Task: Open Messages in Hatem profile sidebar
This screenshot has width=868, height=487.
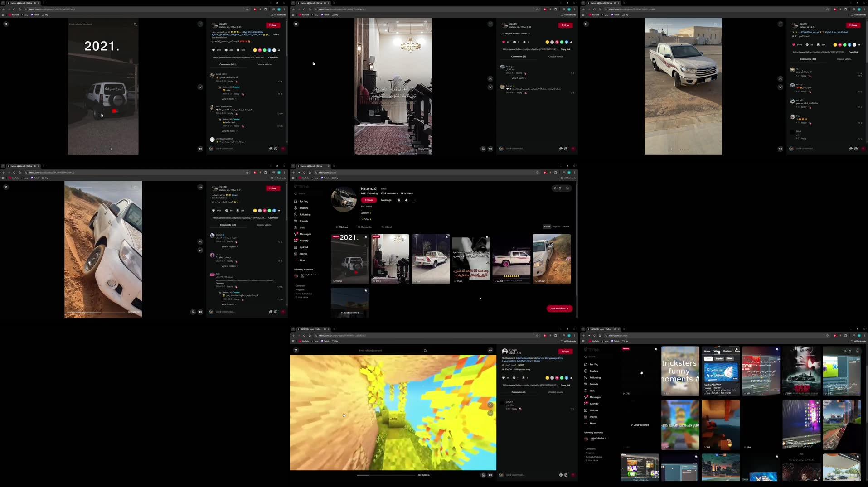Action: point(303,234)
